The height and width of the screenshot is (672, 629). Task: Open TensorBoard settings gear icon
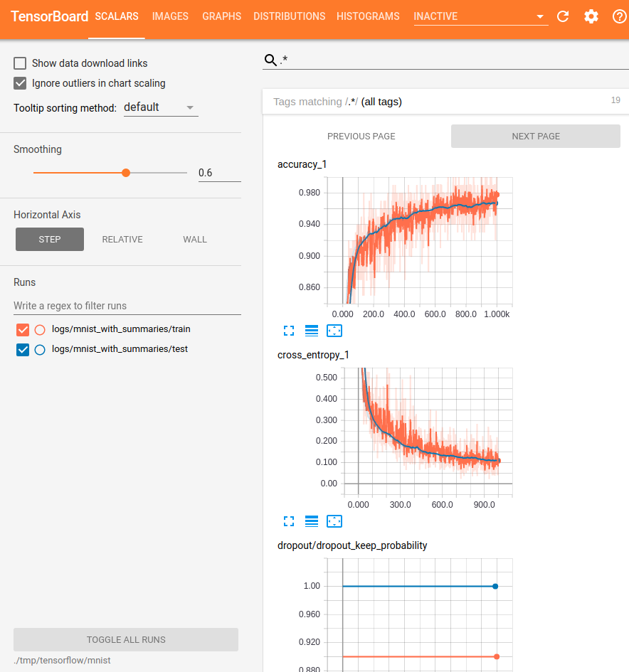tap(591, 16)
